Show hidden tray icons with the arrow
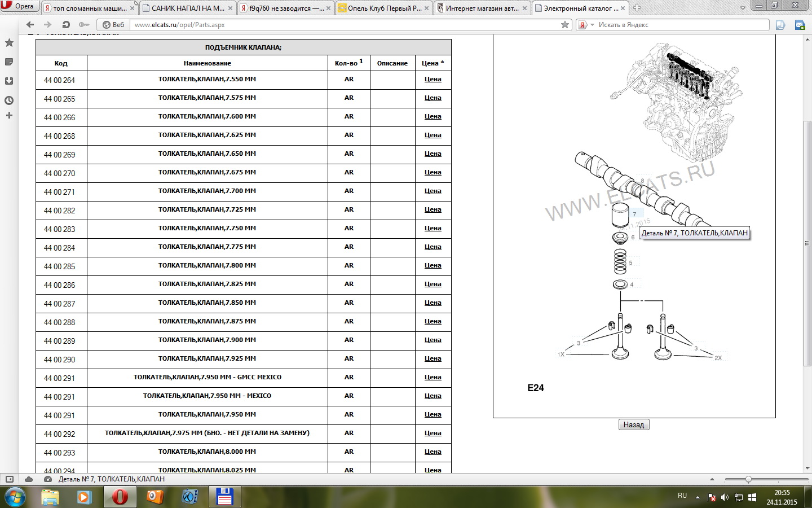This screenshot has width=812, height=508. click(698, 497)
